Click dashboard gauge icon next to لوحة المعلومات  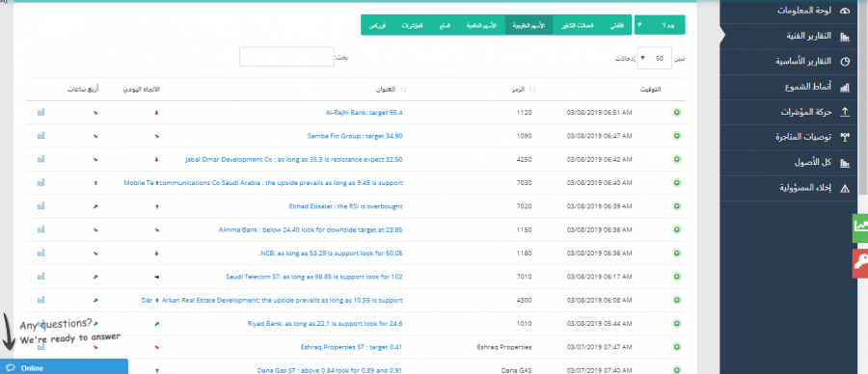tap(845, 11)
